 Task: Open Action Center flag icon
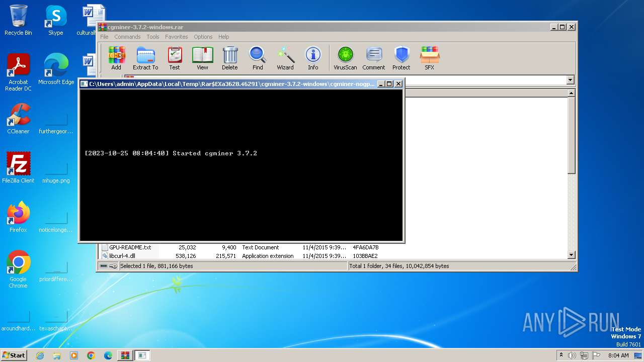tap(596, 355)
